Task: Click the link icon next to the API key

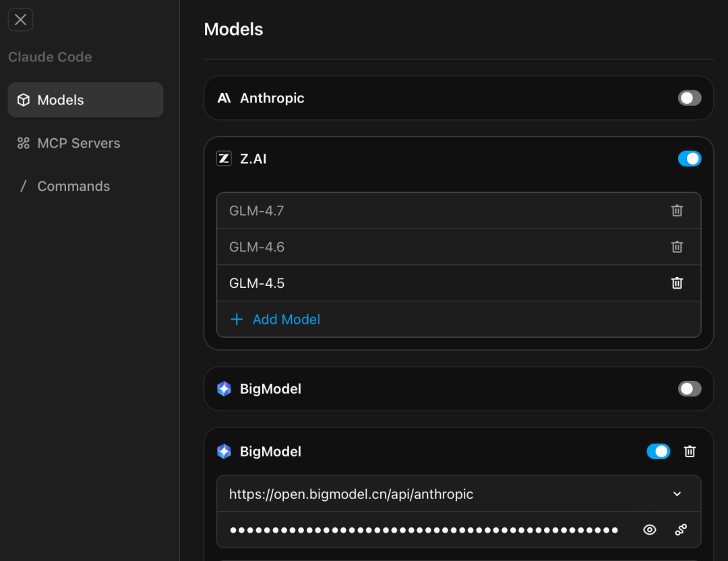Action: tap(681, 529)
